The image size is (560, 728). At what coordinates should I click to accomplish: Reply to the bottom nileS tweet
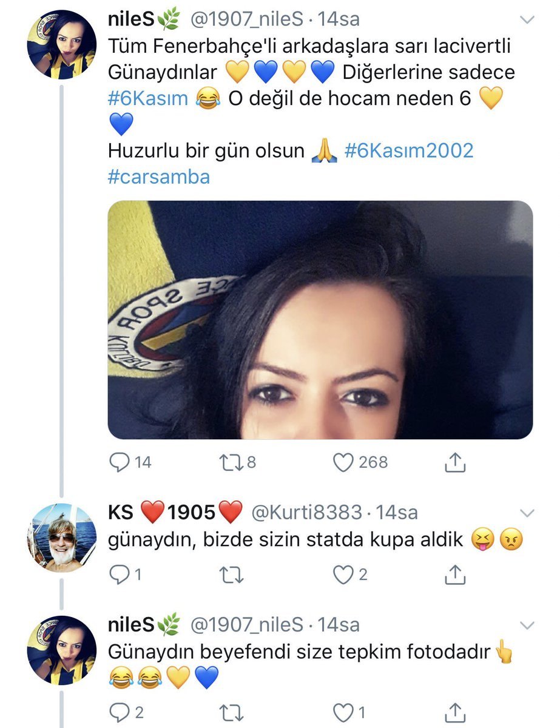(118, 712)
